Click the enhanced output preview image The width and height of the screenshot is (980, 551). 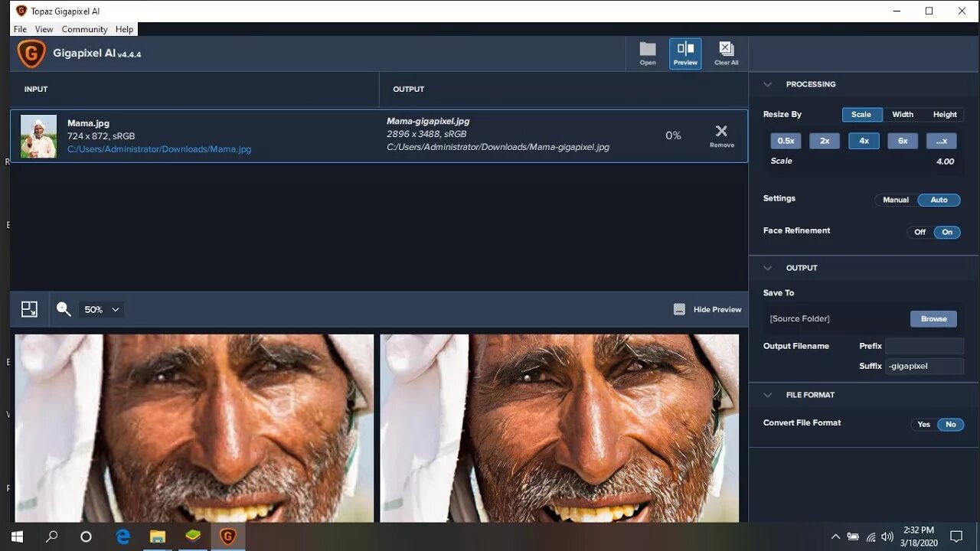point(560,429)
